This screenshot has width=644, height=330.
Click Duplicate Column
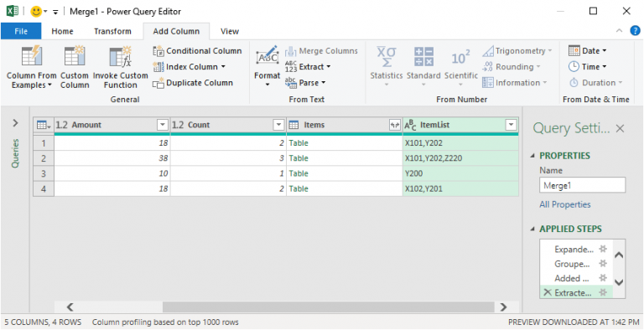193,83
